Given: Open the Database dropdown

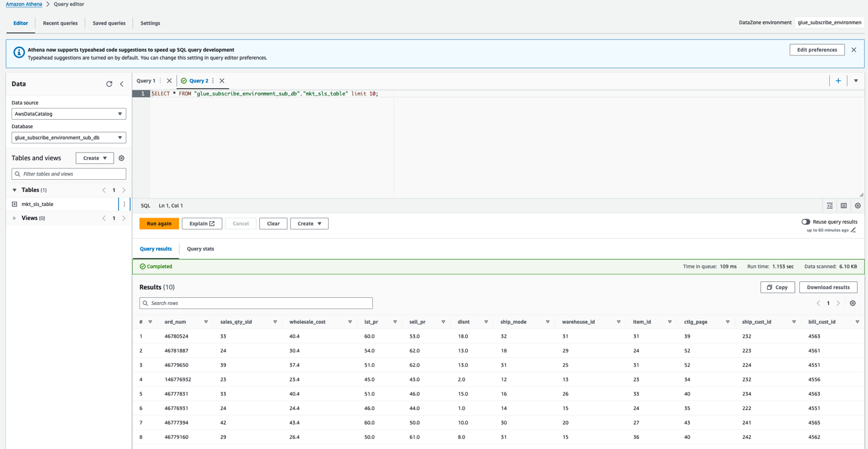Looking at the screenshot, I should [69, 137].
